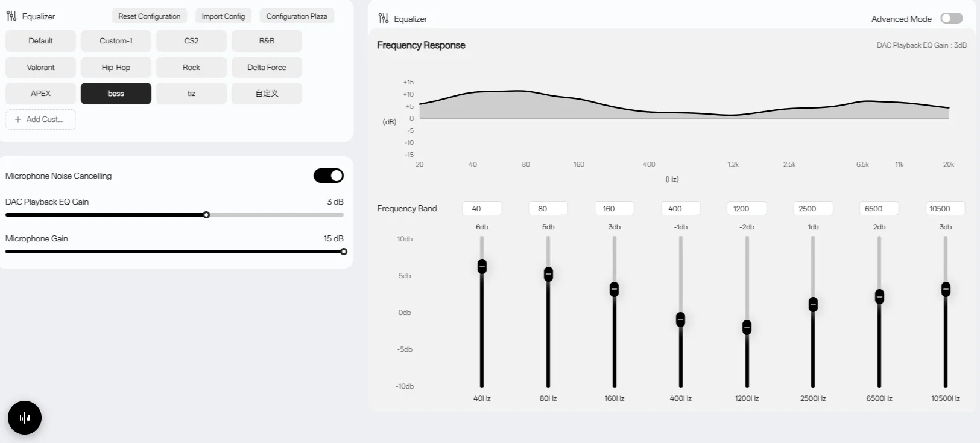Click the equalizer icon above Frequency Response

(384, 18)
